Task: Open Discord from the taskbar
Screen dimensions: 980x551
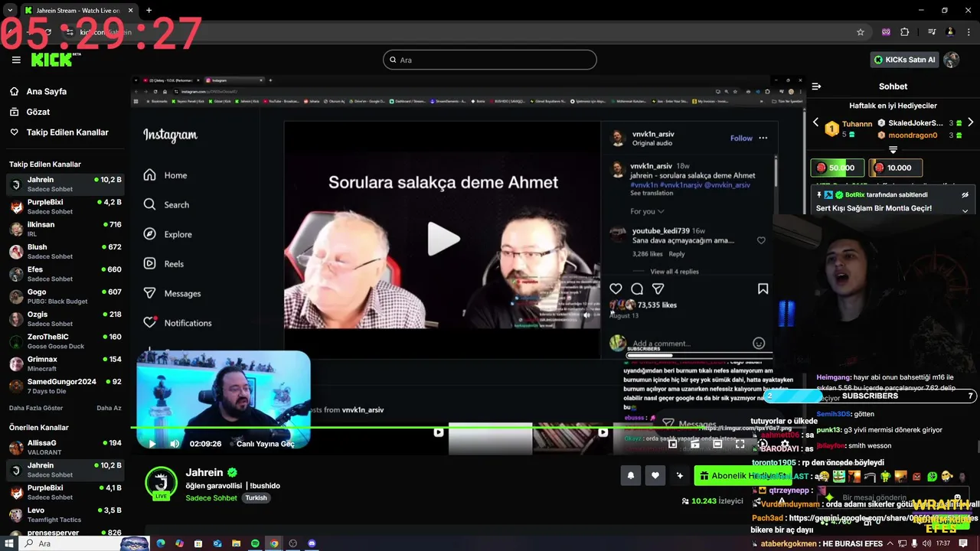Action: tap(312, 543)
